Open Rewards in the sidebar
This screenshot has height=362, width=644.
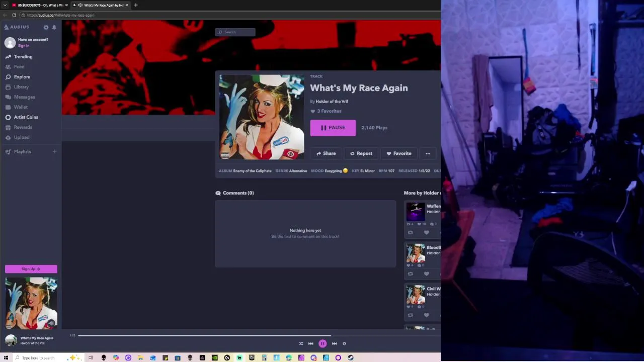pyautogui.click(x=23, y=127)
